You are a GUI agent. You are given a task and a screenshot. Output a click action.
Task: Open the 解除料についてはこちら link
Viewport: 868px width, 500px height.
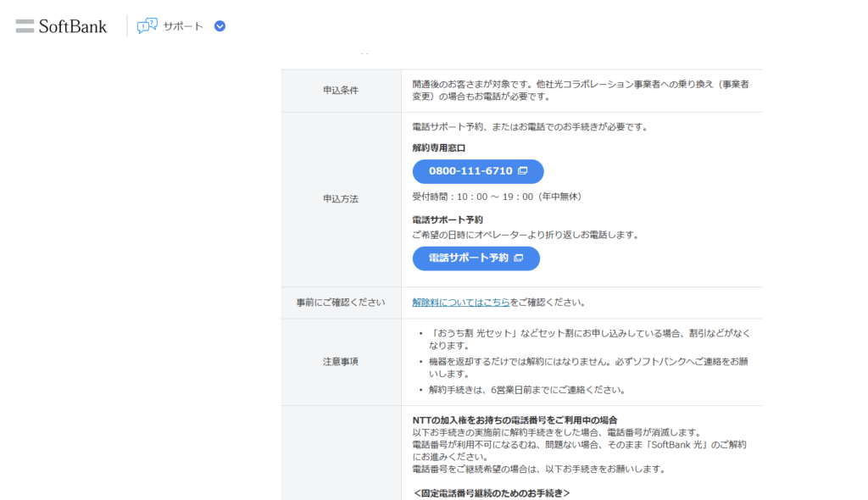coord(461,303)
